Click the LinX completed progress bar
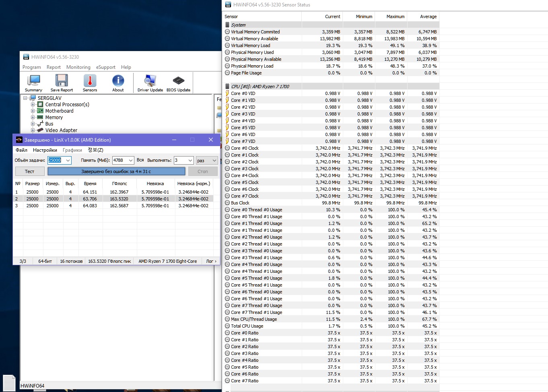 (116, 171)
